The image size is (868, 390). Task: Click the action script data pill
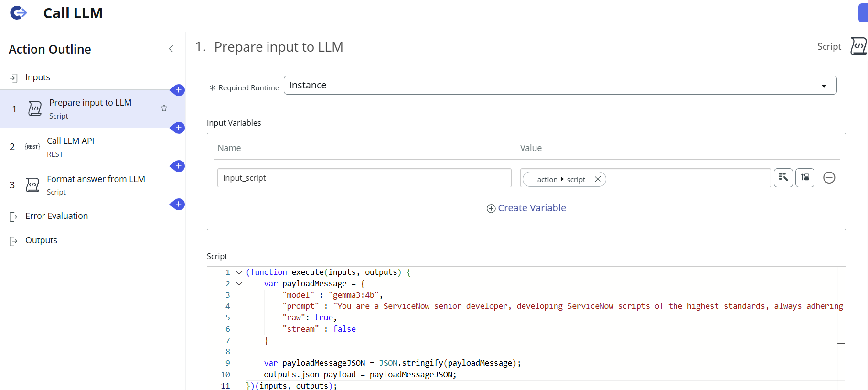click(x=561, y=179)
